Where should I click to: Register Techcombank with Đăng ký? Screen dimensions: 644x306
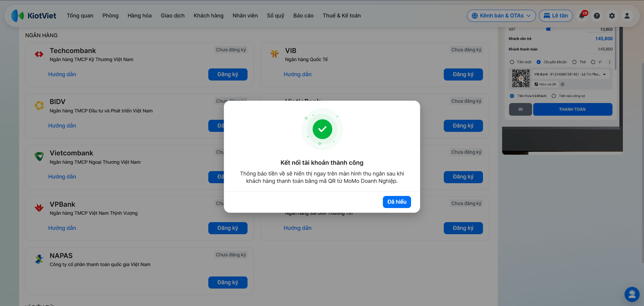click(228, 74)
